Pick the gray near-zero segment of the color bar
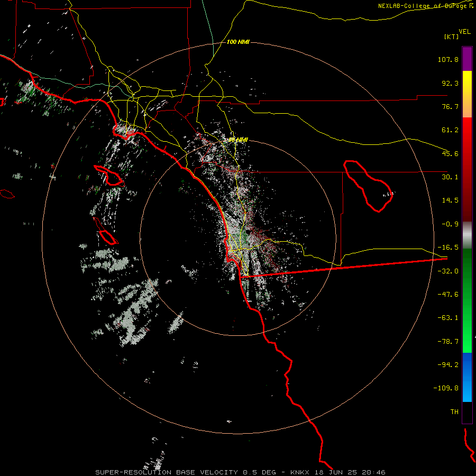This screenshot has width=476, height=476. tap(467, 235)
